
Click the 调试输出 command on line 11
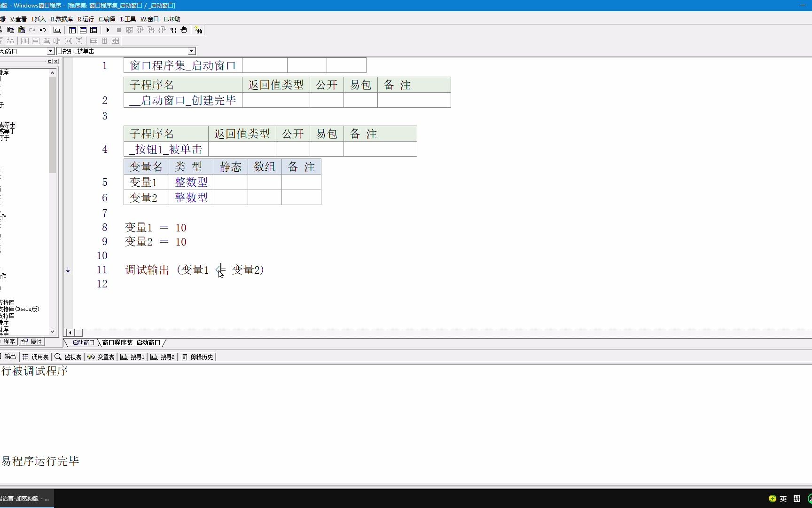pyautogui.click(x=147, y=270)
